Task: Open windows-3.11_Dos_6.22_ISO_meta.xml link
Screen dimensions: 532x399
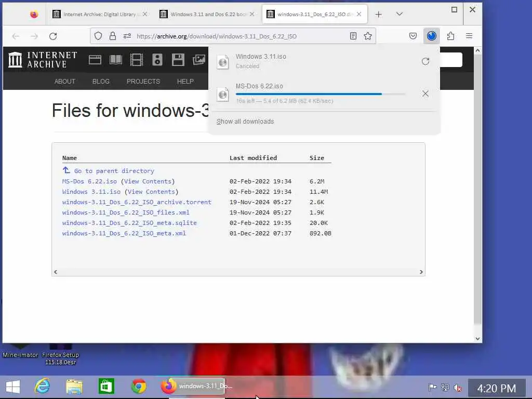Action: click(x=124, y=233)
